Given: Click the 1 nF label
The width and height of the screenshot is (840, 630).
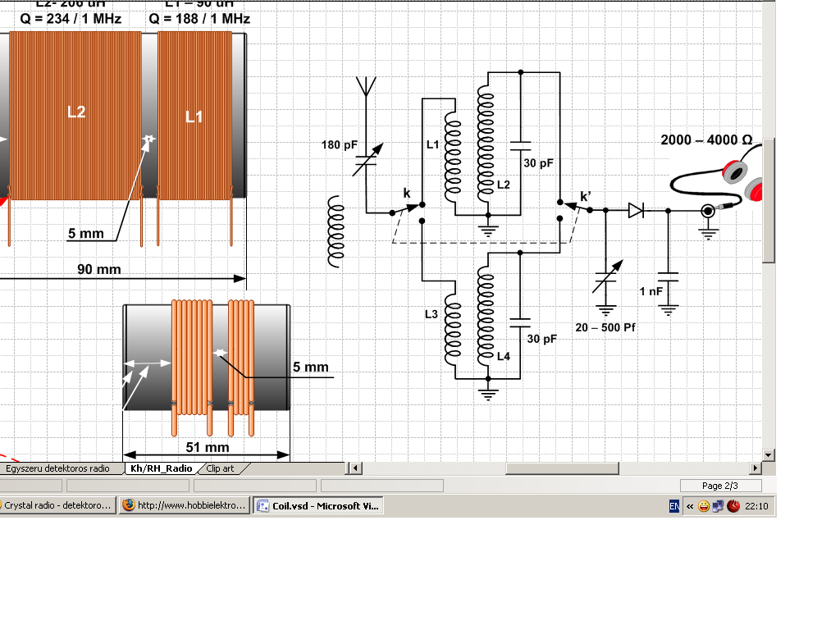Looking at the screenshot, I should tap(651, 291).
